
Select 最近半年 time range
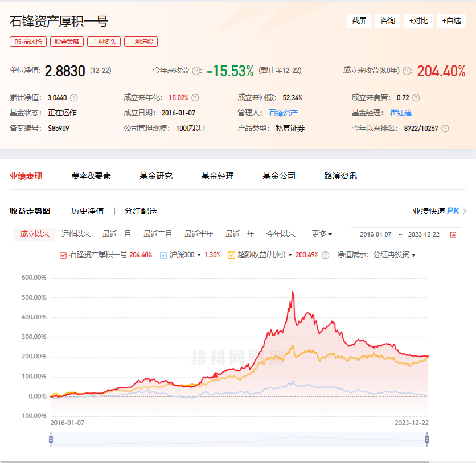pyautogui.click(x=199, y=234)
